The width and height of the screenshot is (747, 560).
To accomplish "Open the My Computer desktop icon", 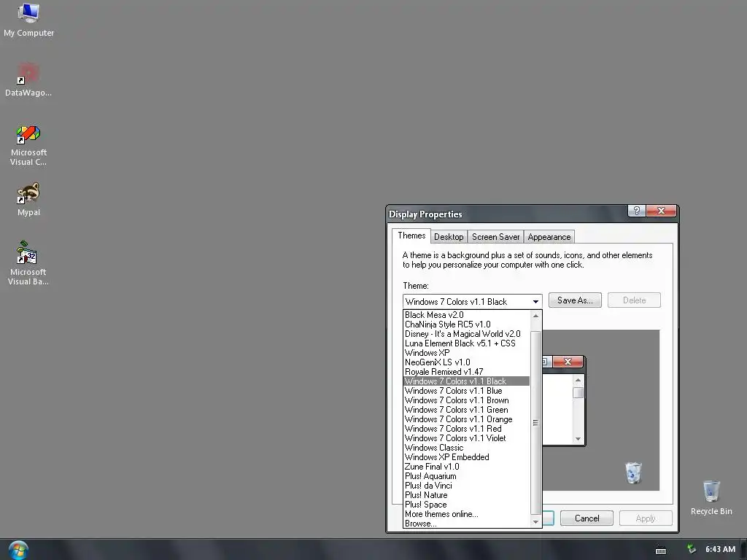I will [x=28, y=20].
